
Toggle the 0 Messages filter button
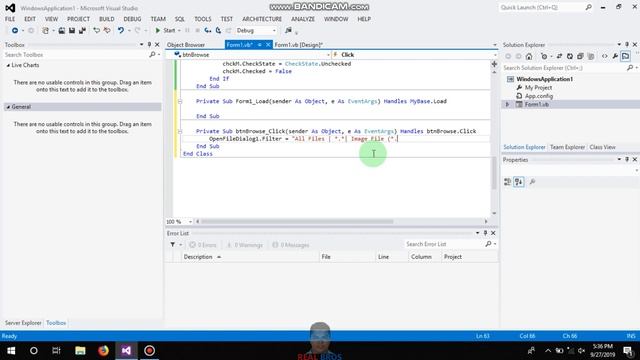[290, 245]
